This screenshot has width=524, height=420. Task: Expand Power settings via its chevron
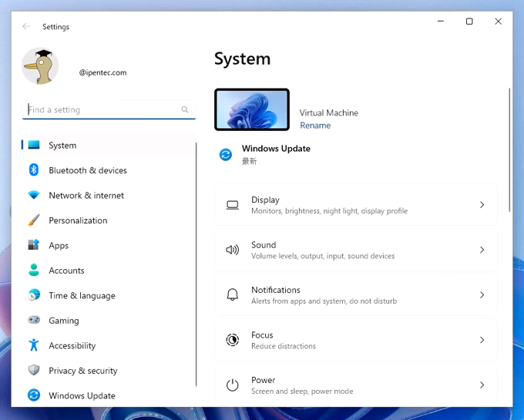click(482, 385)
